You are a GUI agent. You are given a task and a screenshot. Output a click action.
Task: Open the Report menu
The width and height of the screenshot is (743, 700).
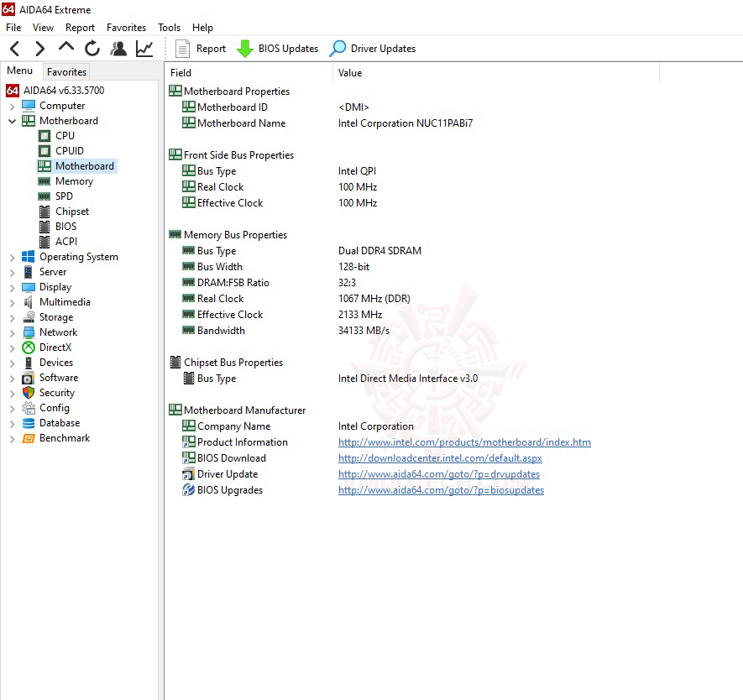(80, 28)
